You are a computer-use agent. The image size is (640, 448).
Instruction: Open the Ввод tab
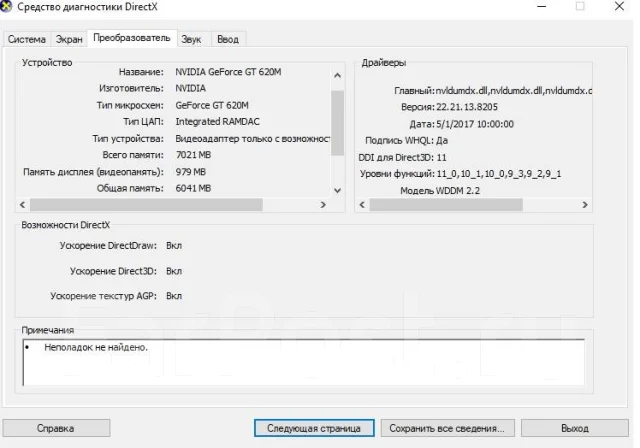(x=228, y=39)
